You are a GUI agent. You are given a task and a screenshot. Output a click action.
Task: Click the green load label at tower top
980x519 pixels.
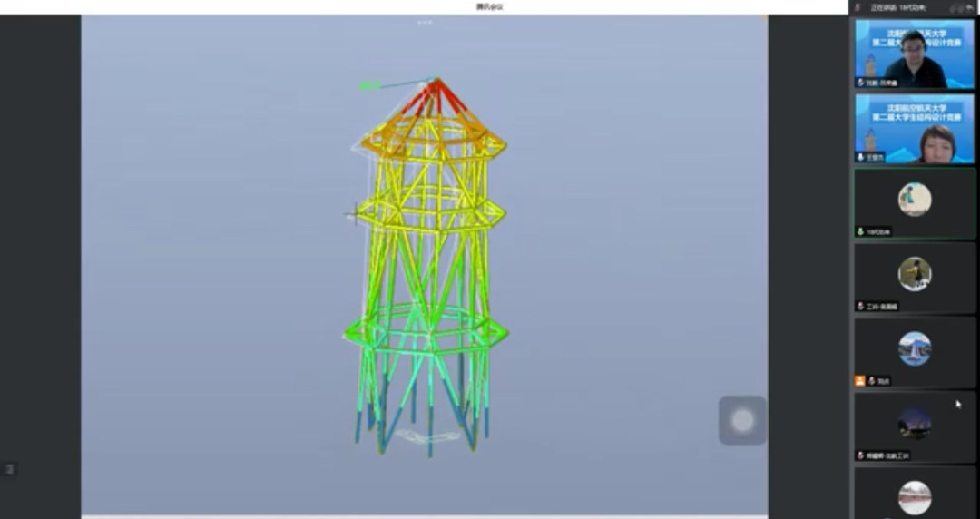368,86
